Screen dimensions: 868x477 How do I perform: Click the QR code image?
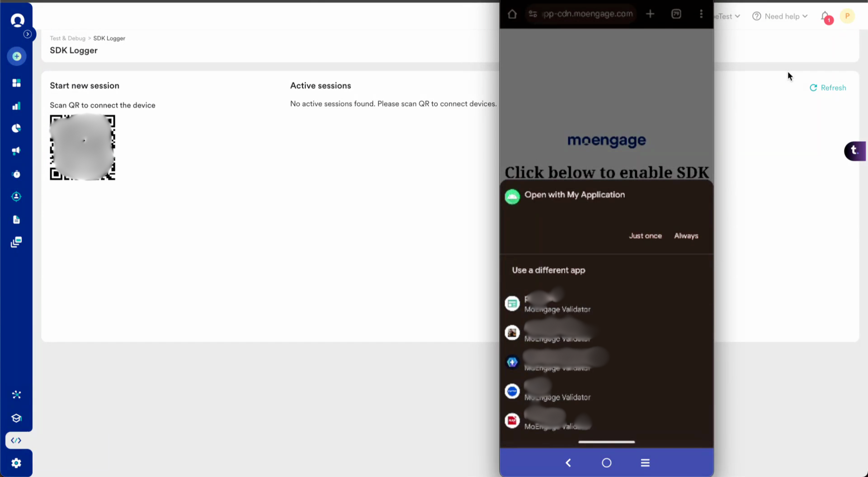(82, 148)
